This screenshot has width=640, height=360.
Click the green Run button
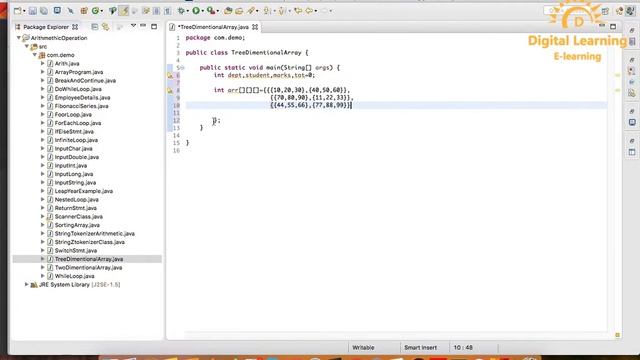[x=196, y=11]
